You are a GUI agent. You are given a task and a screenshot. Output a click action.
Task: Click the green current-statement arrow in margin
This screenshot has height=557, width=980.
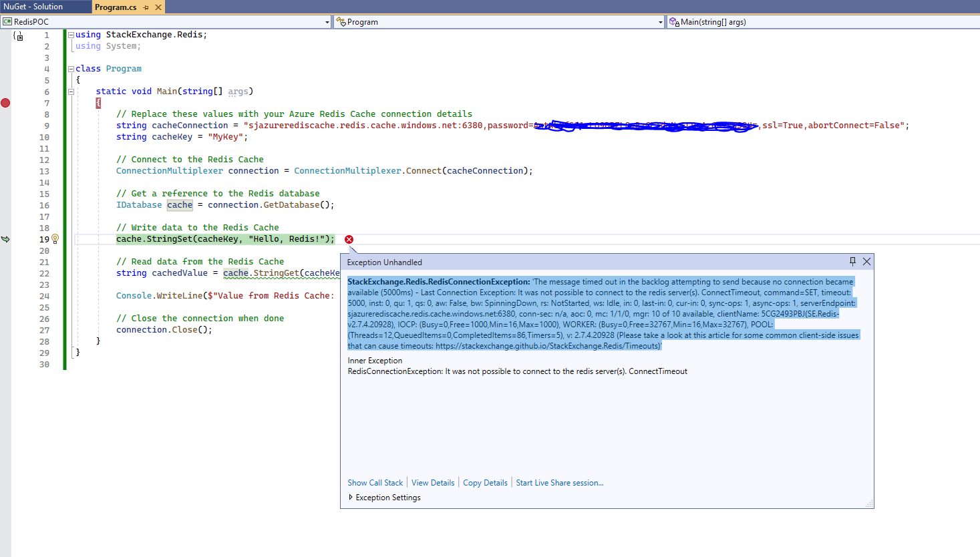pyautogui.click(x=5, y=239)
